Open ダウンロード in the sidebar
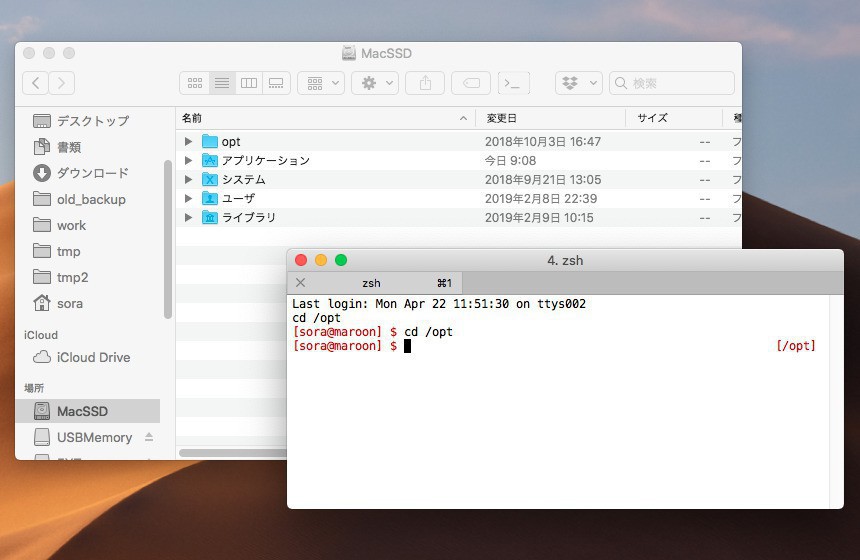This screenshot has height=560, width=860. [x=92, y=173]
